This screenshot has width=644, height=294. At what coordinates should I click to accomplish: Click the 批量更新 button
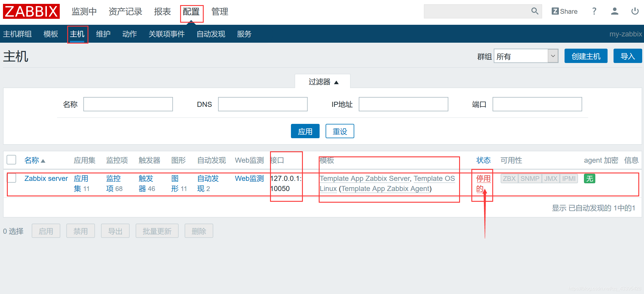click(x=157, y=231)
